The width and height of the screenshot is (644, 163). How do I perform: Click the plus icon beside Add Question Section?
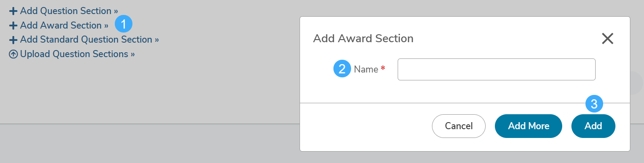pos(13,11)
